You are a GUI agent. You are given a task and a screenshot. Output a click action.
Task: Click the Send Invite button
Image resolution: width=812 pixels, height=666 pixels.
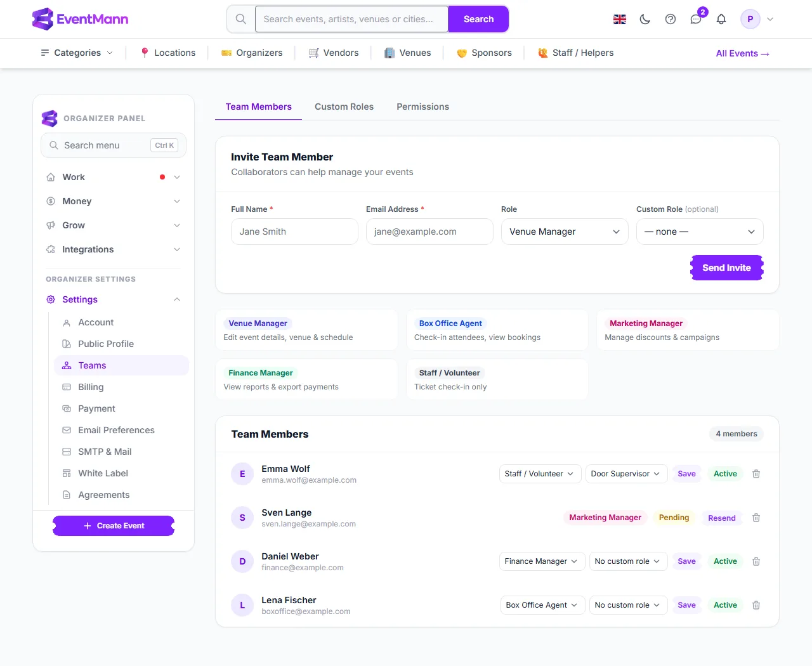click(x=726, y=268)
